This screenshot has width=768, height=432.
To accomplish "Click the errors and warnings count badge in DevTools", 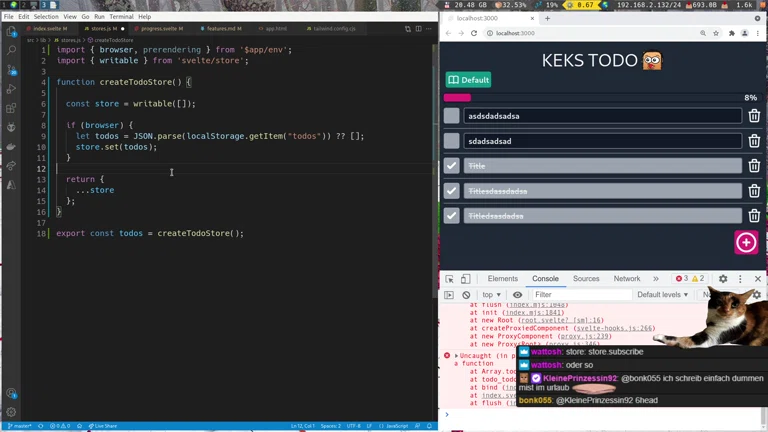I will (x=690, y=279).
